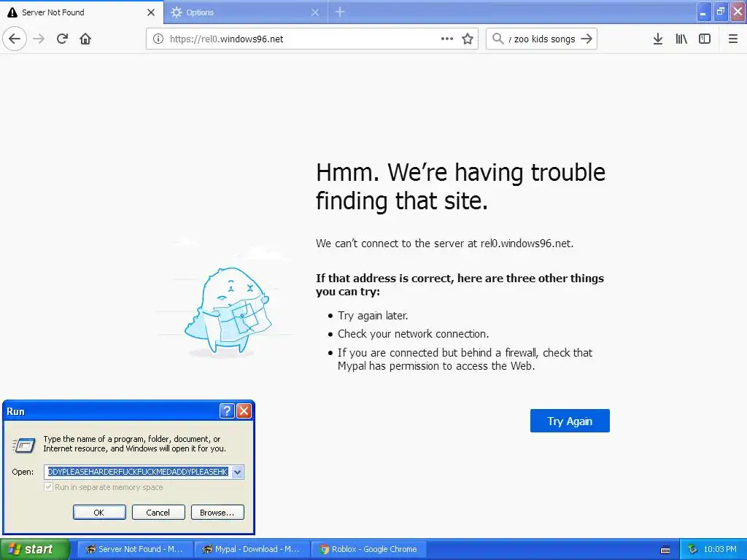Open the hamburger application menu
The image size is (747, 560).
732,39
